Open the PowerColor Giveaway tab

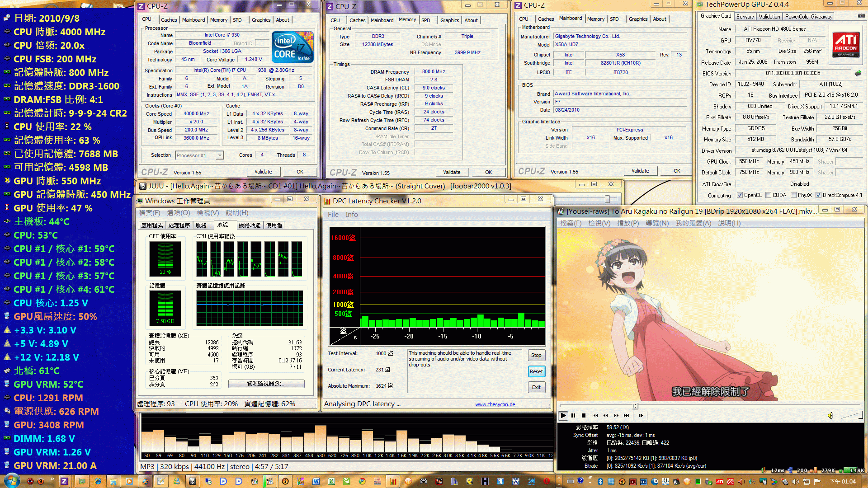[809, 17]
